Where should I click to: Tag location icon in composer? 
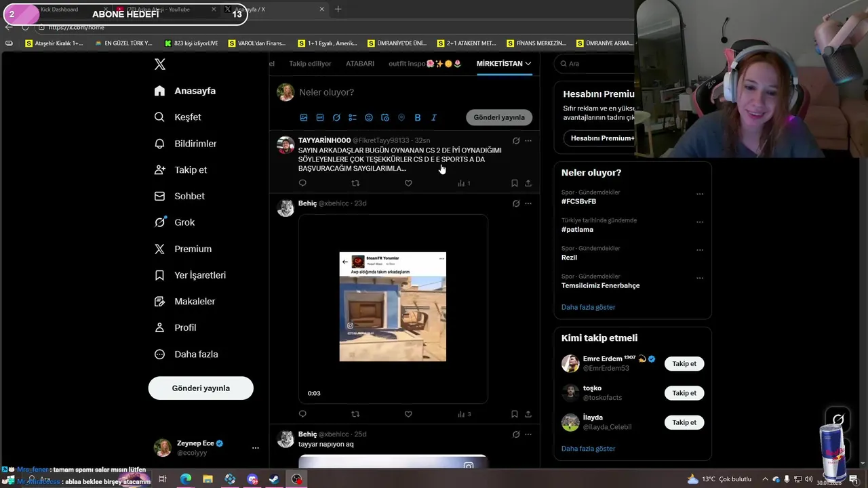[401, 117]
